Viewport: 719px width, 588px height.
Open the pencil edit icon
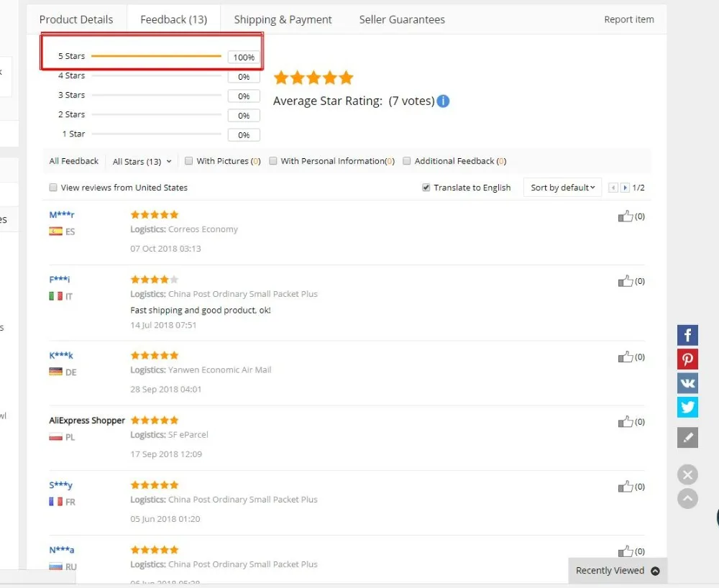point(687,437)
